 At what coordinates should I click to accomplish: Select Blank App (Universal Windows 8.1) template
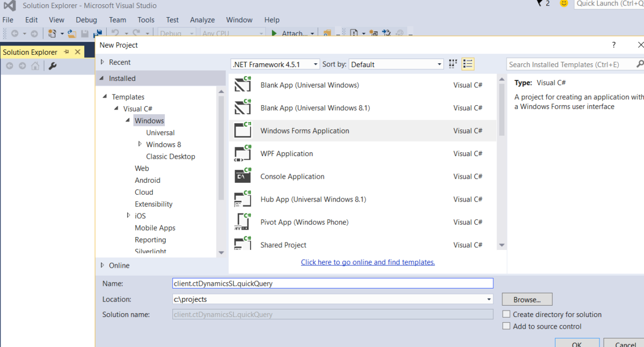coord(363,108)
